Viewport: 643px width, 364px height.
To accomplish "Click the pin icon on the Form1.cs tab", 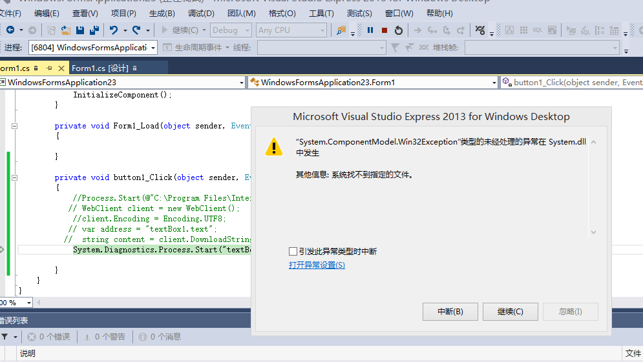I will tap(49, 68).
